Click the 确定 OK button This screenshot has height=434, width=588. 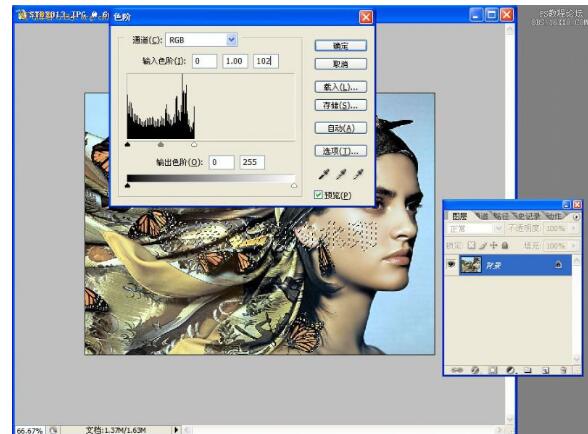point(340,46)
